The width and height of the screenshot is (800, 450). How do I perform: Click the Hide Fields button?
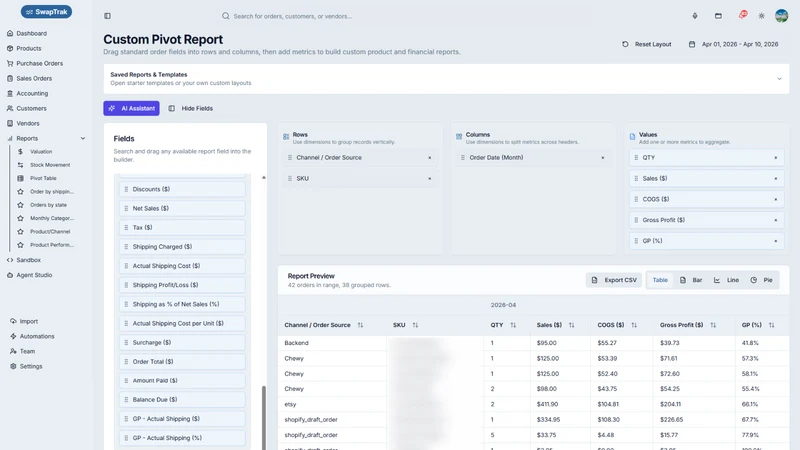[x=191, y=108]
